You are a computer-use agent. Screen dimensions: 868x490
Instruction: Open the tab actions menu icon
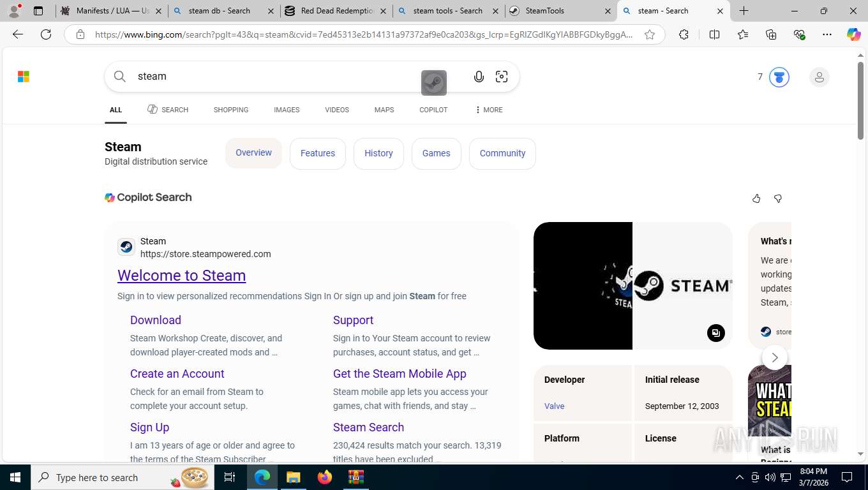coord(38,11)
